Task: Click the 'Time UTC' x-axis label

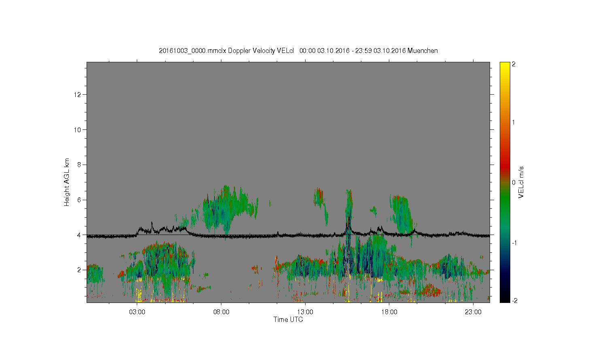Action: [288, 320]
